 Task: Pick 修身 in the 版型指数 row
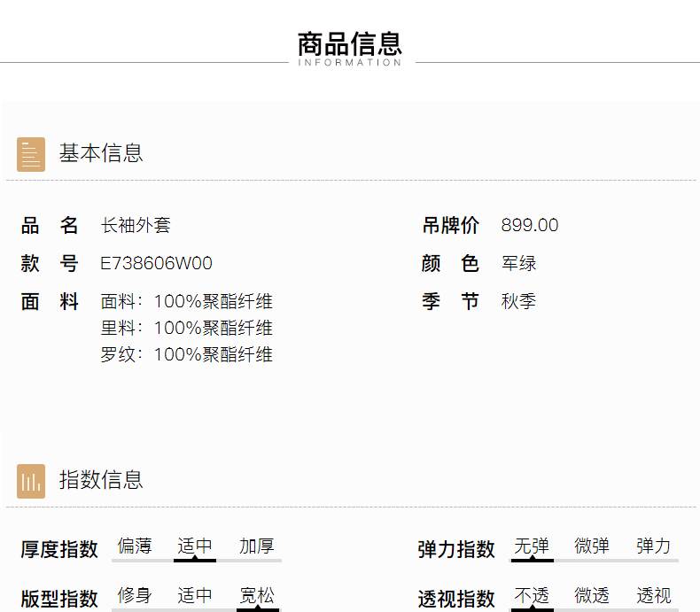click(x=134, y=596)
